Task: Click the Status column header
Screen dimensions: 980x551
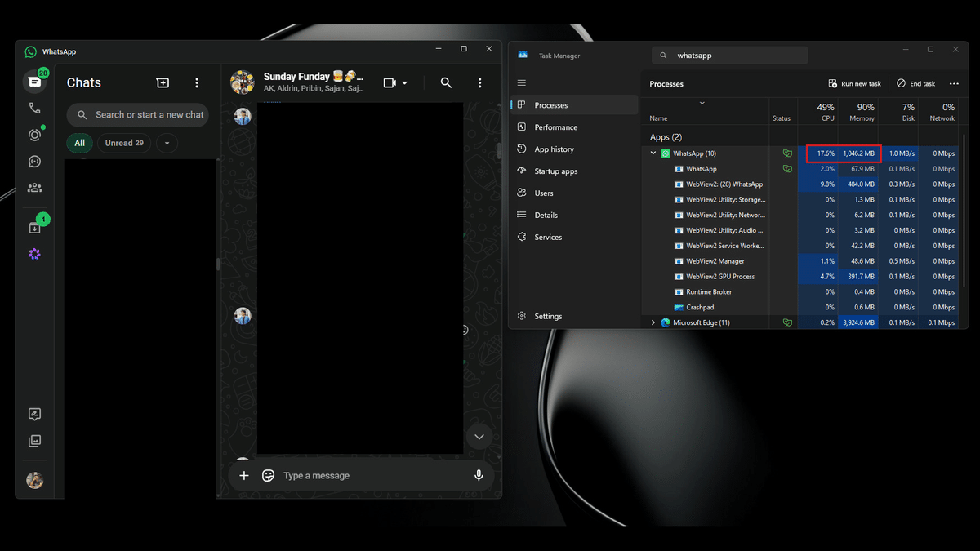Action: click(x=782, y=118)
